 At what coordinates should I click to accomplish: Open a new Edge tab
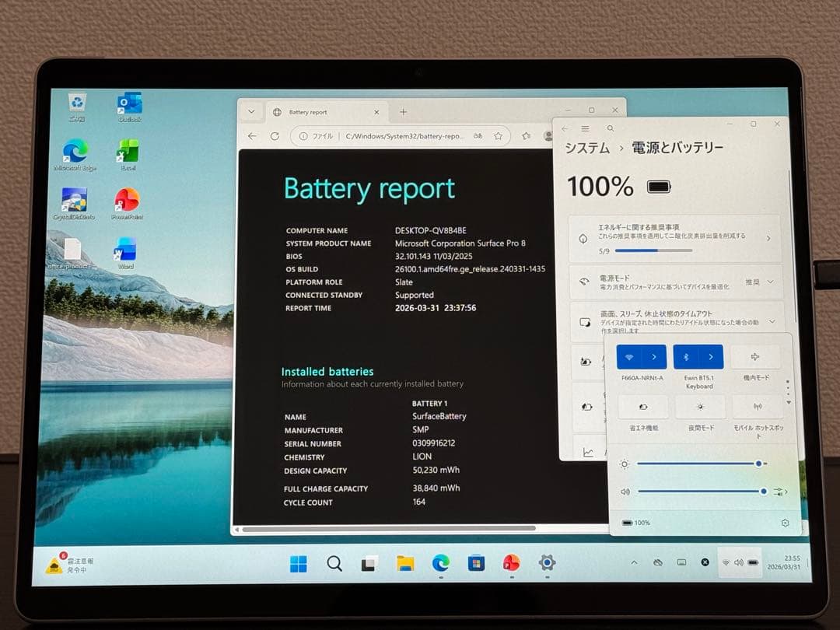click(x=404, y=112)
